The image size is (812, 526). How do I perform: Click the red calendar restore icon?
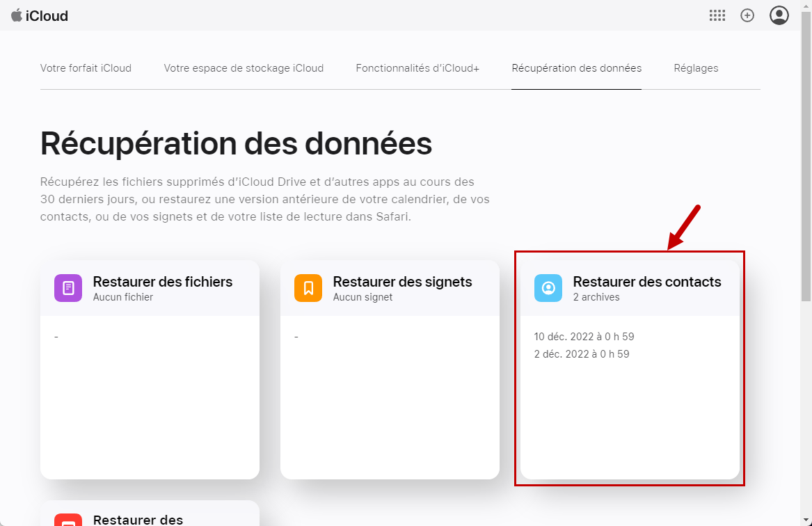[68, 520]
